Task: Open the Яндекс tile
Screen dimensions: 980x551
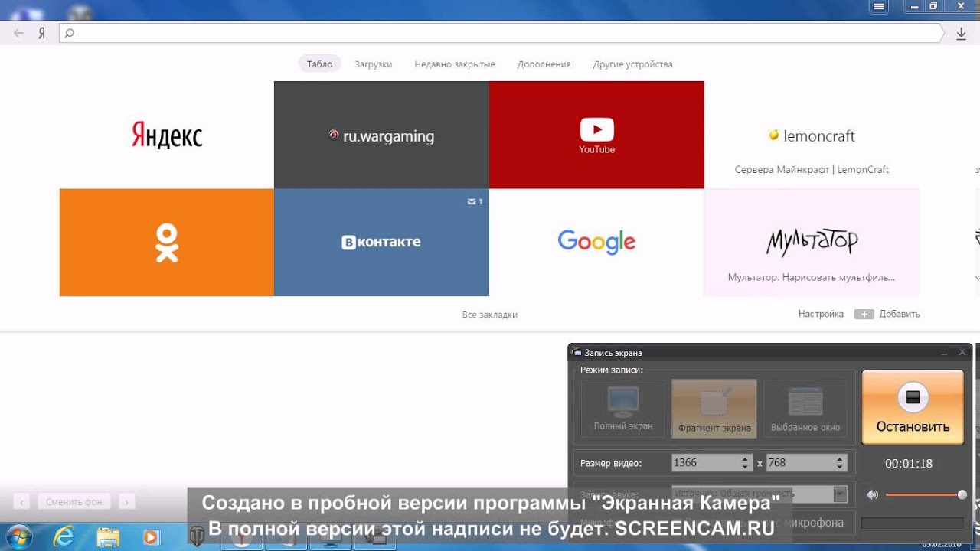Action: tap(167, 135)
